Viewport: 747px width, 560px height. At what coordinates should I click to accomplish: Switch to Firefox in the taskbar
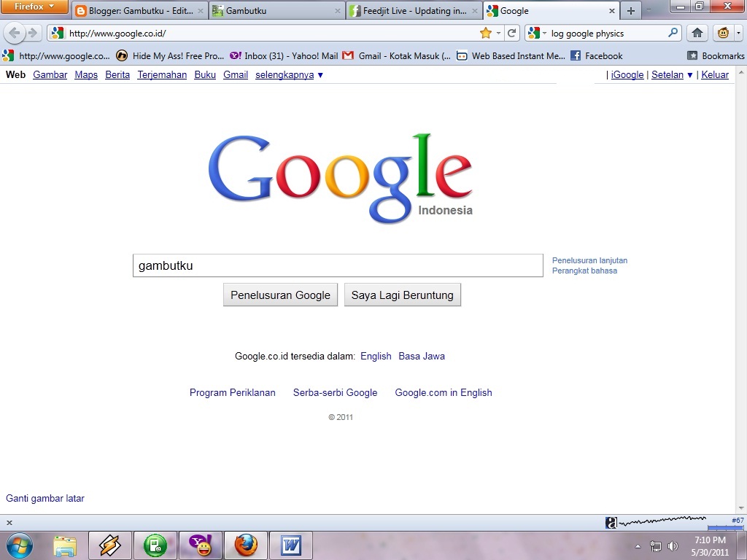(246, 545)
